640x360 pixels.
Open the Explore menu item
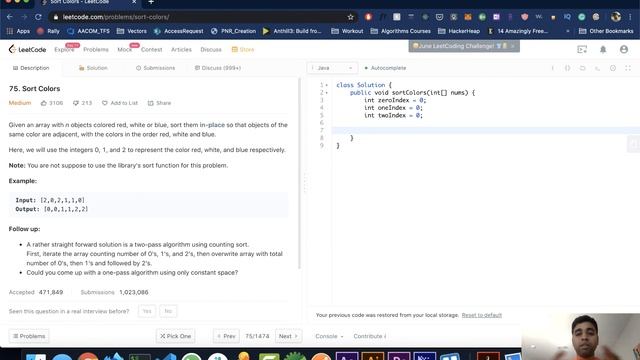coord(64,49)
